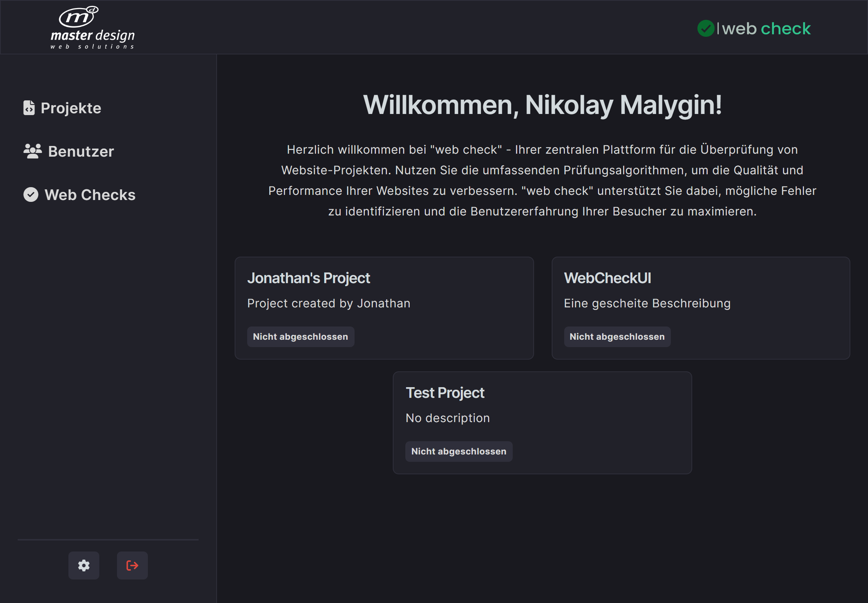Log out using the red exit icon
Viewport: 868px width, 603px height.
pyautogui.click(x=132, y=565)
